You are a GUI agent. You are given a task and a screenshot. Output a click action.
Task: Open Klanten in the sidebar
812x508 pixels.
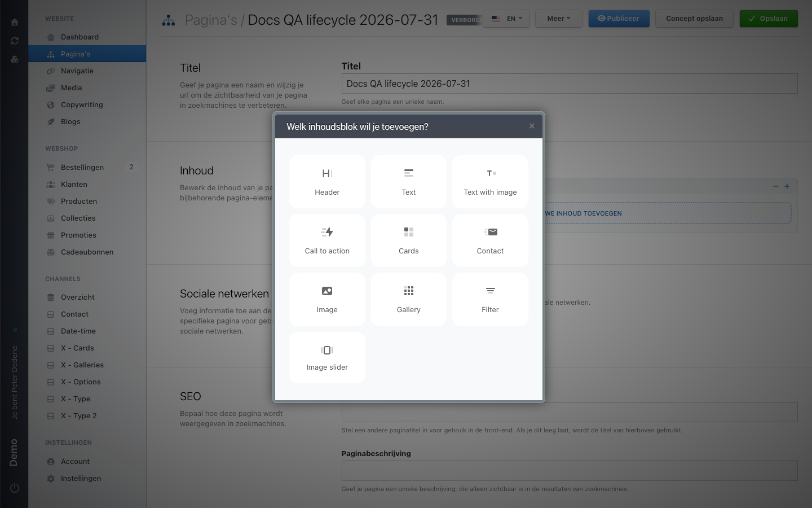click(87, 184)
